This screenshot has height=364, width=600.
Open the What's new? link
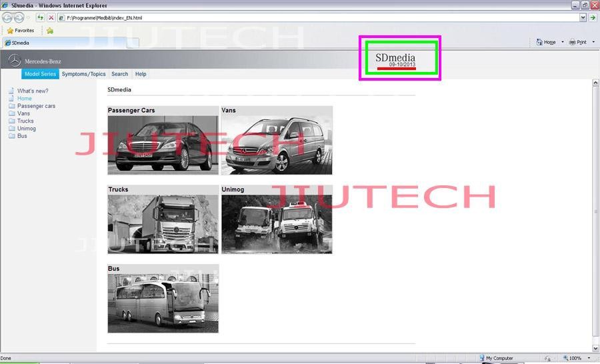(x=33, y=91)
